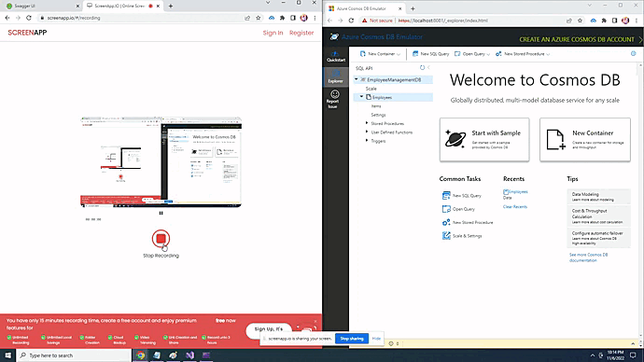Screen dimensions: 644x362
Task: Click the New Container welcome card
Action: point(585,140)
